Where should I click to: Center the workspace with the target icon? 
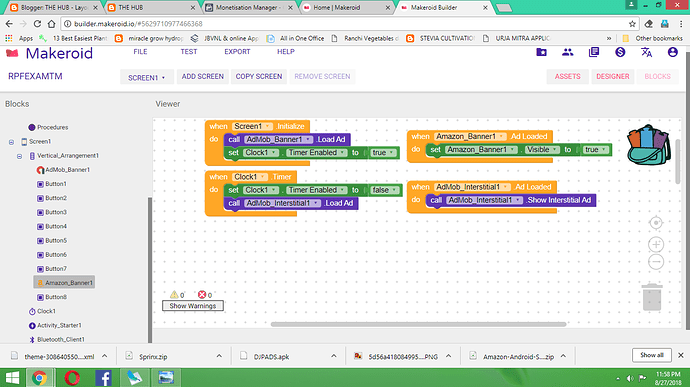tap(656, 223)
